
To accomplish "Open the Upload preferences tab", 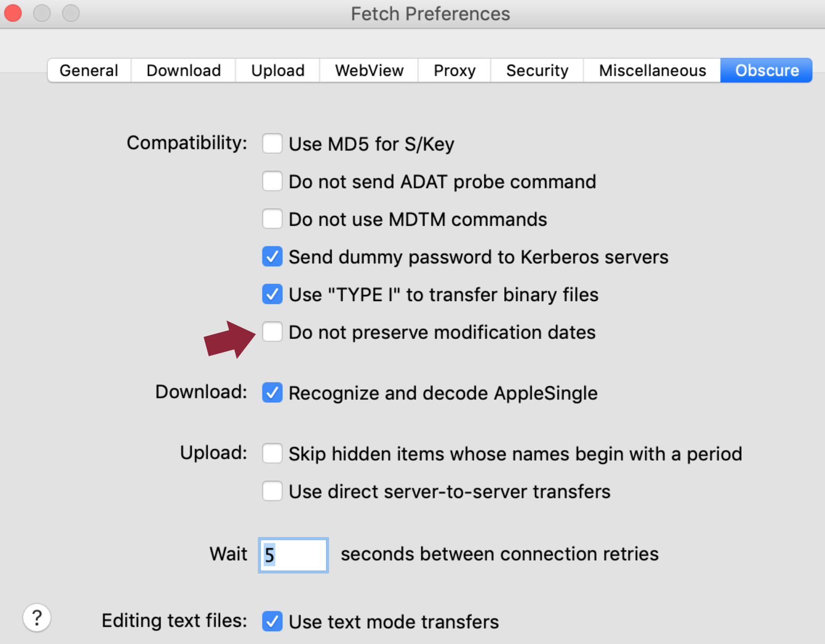I will (277, 70).
